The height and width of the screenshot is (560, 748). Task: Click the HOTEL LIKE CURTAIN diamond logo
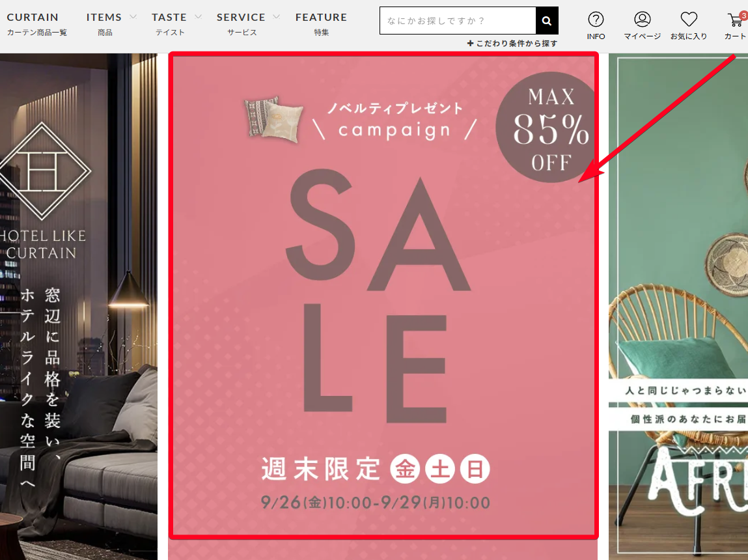coord(43,171)
